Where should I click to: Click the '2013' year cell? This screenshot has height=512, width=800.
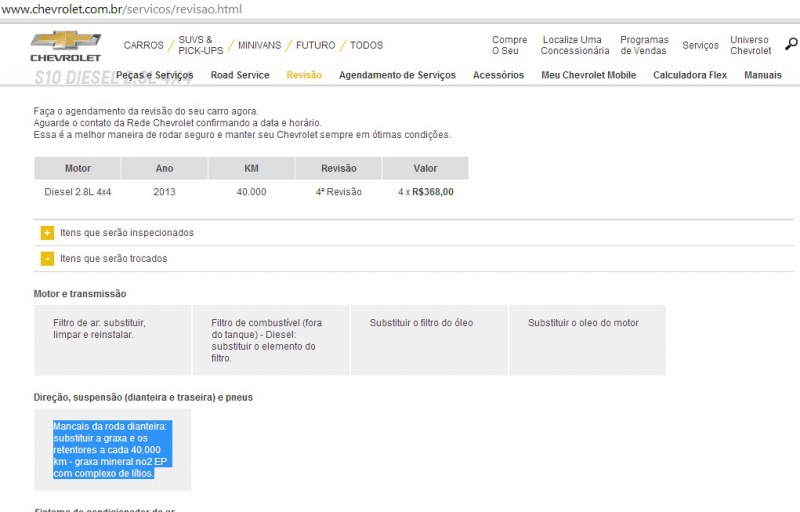tap(164, 192)
